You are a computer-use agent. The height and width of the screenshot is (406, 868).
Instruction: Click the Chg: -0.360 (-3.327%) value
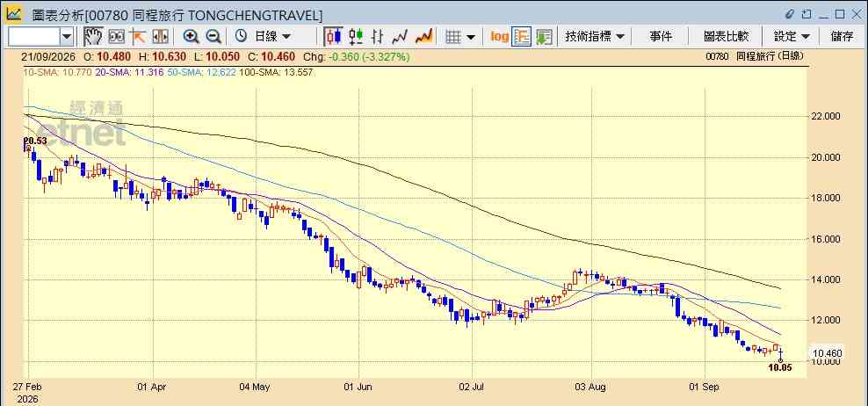click(x=357, y=56)
